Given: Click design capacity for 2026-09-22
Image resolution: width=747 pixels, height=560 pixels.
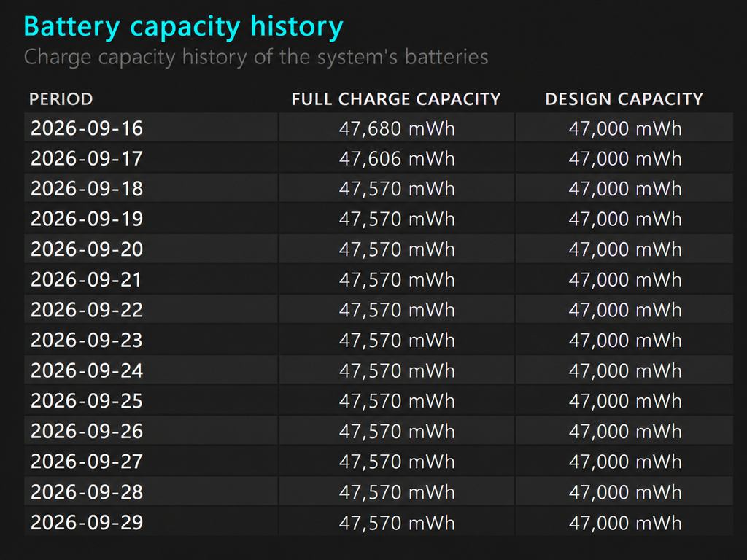Looking at the screenshot, I should click(625, 310).
